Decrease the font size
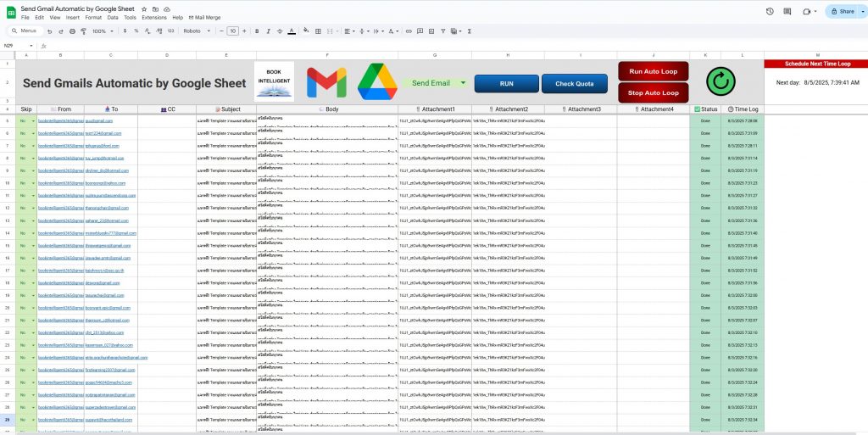 click(221, 31)
